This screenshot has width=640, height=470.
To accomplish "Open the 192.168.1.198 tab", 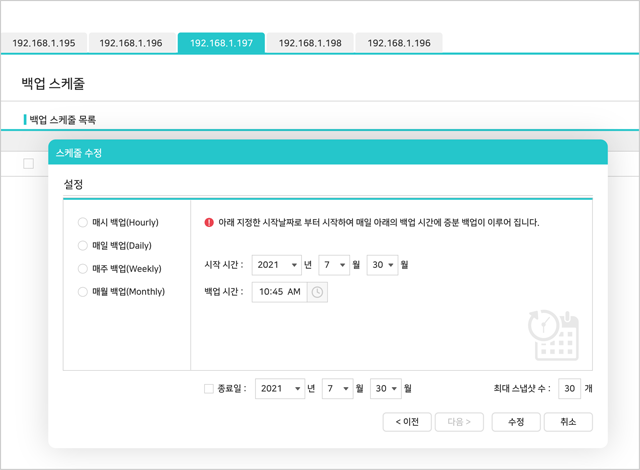I will pos(310,44).
